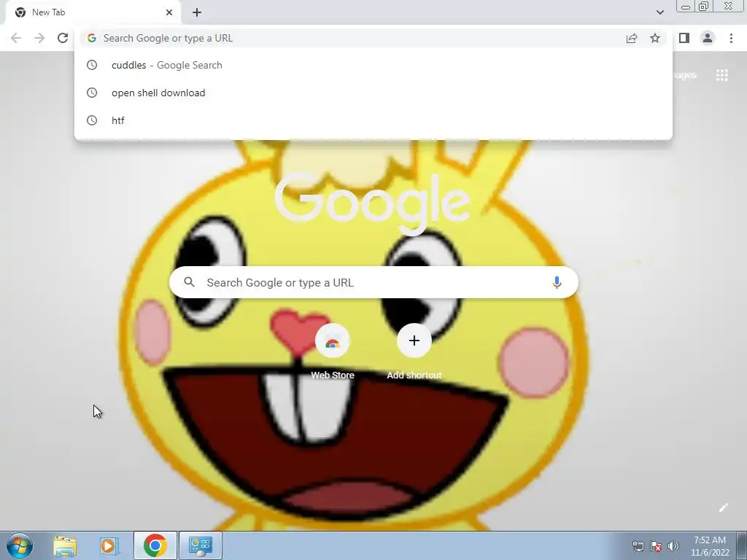This screenshot has width=747, height=560.
Task: Toggle the side panel icon
Action: 684,38
